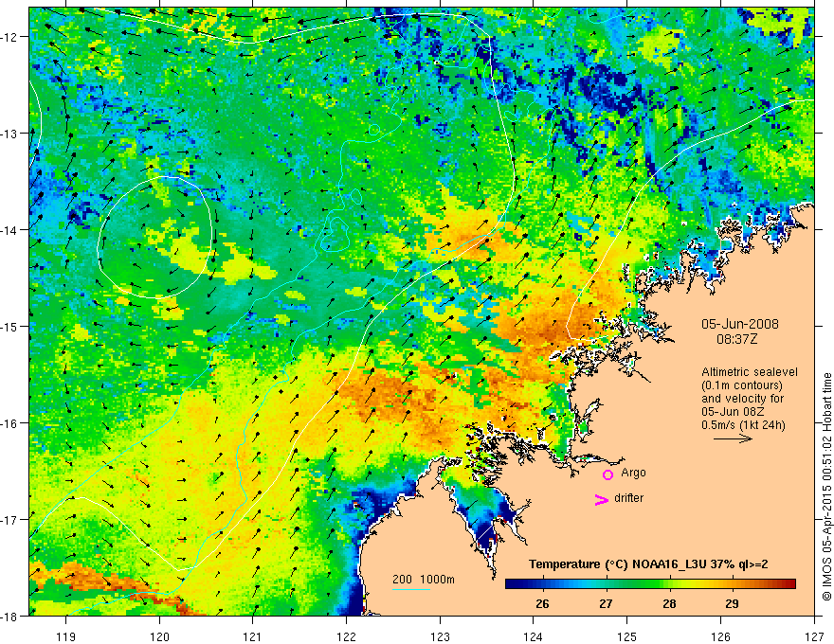Click the date label 05-Jun-2008
Viewport: 834px width, 644px height.
[740, 324]
